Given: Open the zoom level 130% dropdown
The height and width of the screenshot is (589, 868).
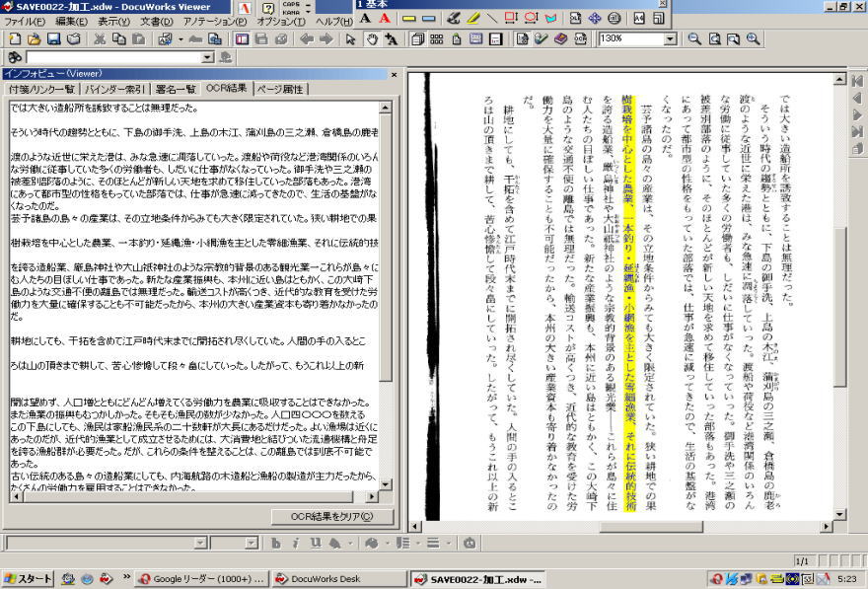Looking at the screenshot, I should tap(670, 38).
